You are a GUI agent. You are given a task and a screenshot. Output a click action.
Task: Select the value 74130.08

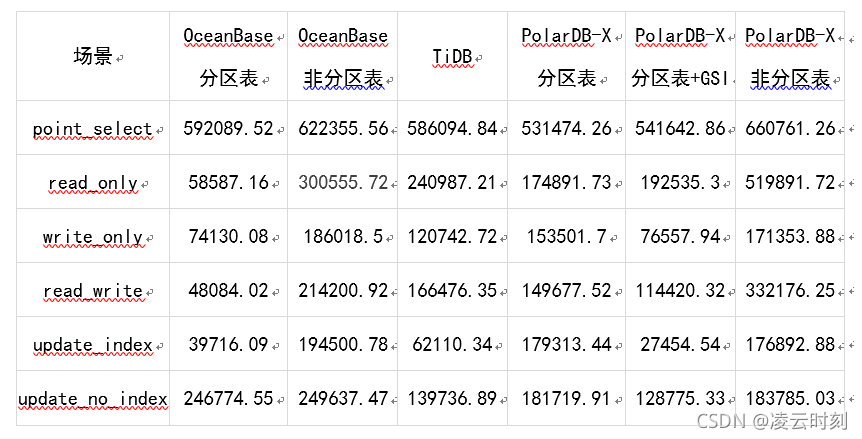pyautogui.click(x=228, y=236)
